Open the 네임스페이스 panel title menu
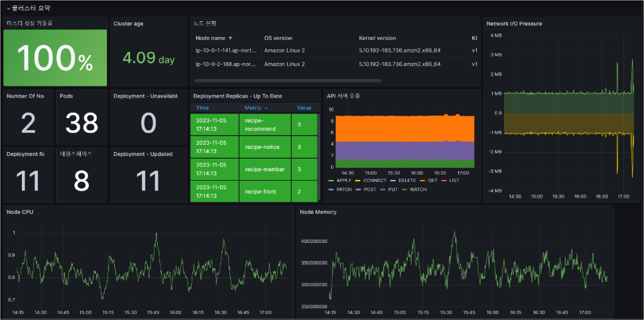 point(76,154)
